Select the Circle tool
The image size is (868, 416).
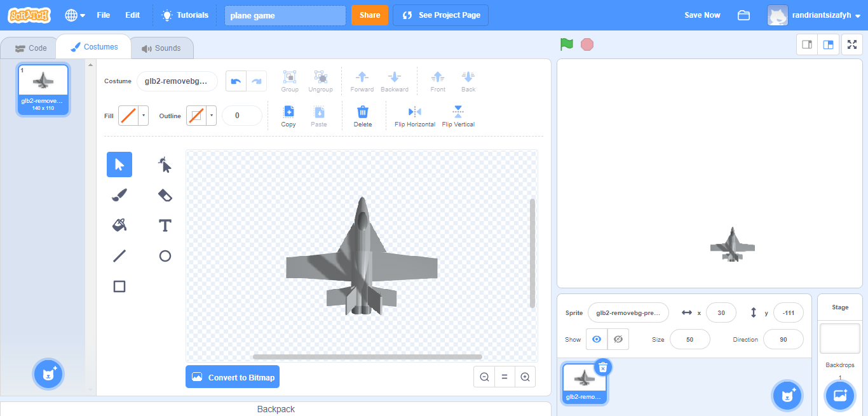tap(165, 256)
